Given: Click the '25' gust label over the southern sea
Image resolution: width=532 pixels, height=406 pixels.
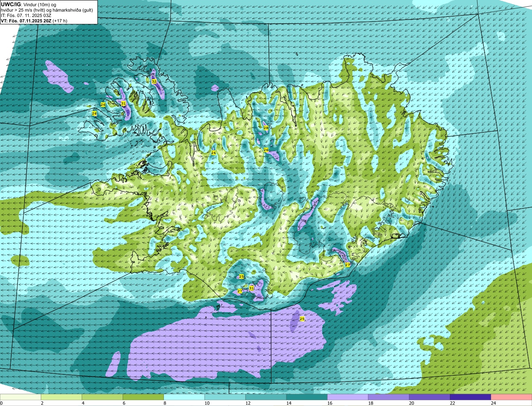Looking at the screenshot, I should pos(302,319).
